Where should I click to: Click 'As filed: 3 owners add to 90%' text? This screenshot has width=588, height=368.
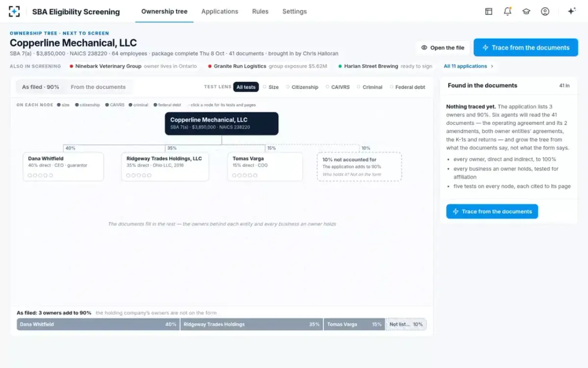click(54, 313)
